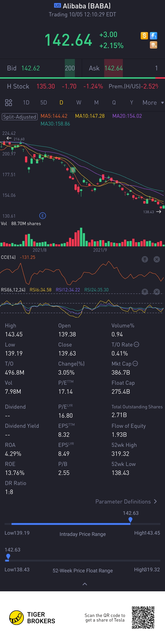Tap the RSI12:34.22 value label
Image resolution: width=165 pixels, height=644 pixels.
68,290
